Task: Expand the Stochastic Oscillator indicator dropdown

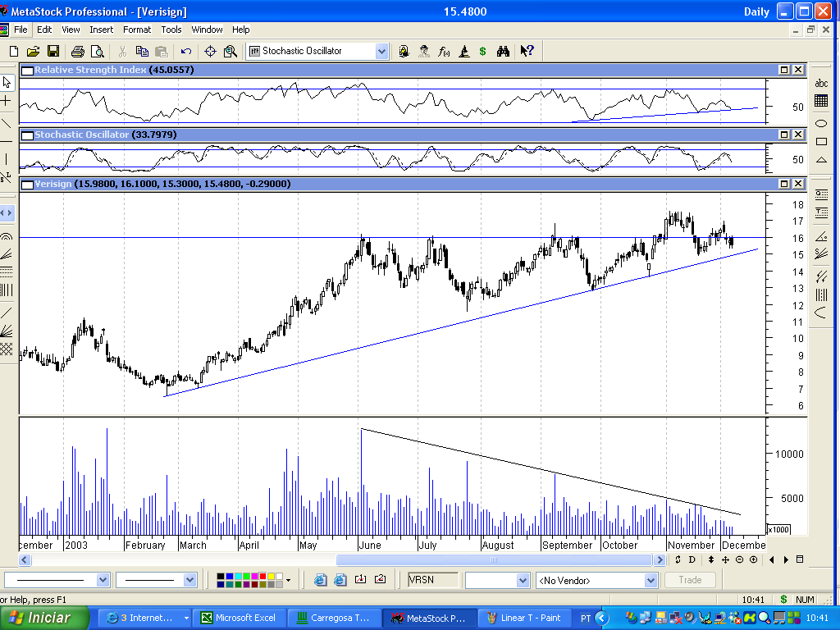Action: pyautogui.click(x=381, y=52)
